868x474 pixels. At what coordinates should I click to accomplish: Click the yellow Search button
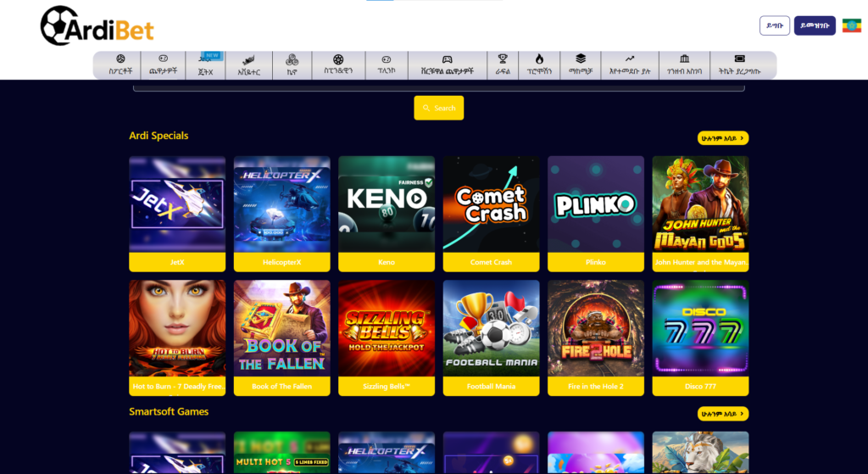439,108
